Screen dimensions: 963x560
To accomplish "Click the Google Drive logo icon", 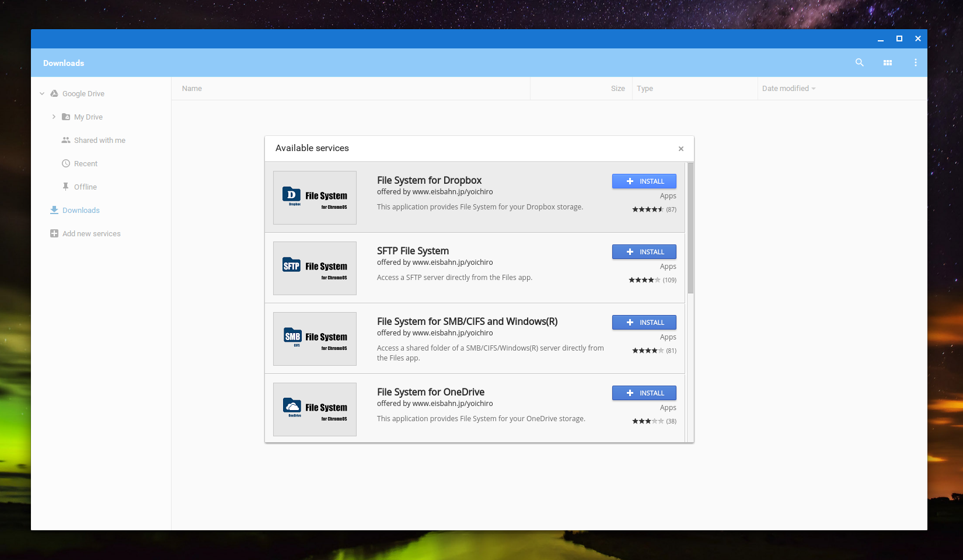I will click(x=54, y=93).
